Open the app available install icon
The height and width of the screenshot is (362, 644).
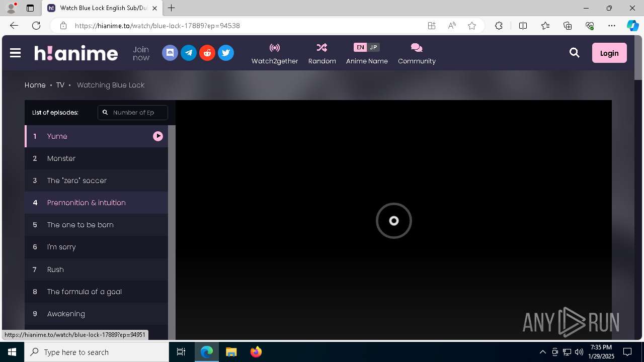[432, 26]
